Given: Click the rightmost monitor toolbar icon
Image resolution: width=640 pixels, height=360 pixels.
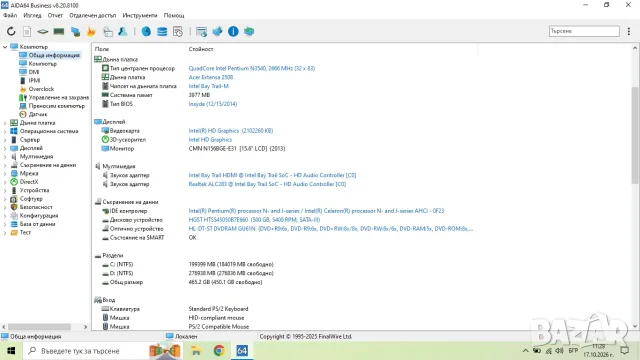Looking at the screenshot, I should click(x=249, y=31).
